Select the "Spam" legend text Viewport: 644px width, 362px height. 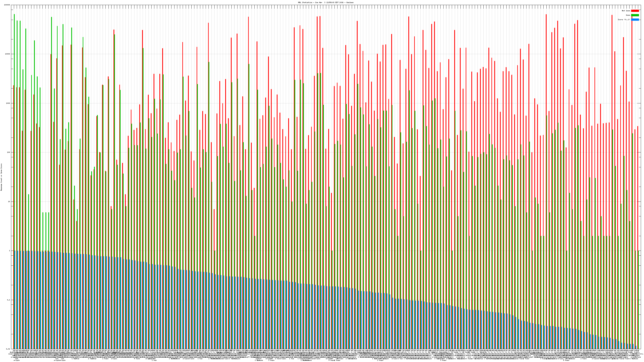628,15
